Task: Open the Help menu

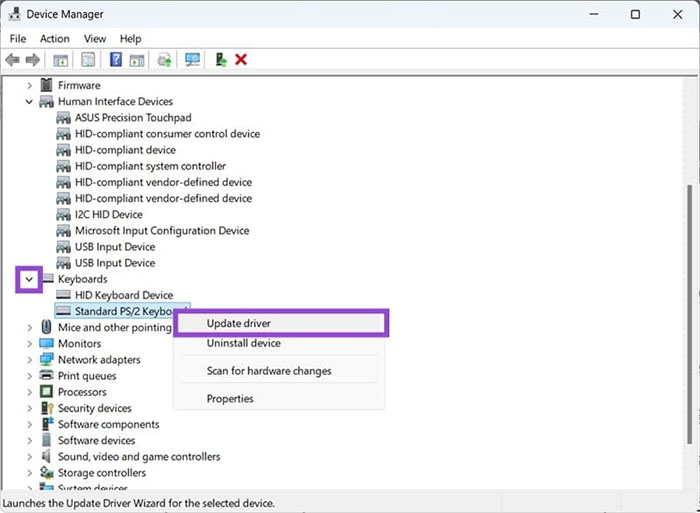Action: 130,39
